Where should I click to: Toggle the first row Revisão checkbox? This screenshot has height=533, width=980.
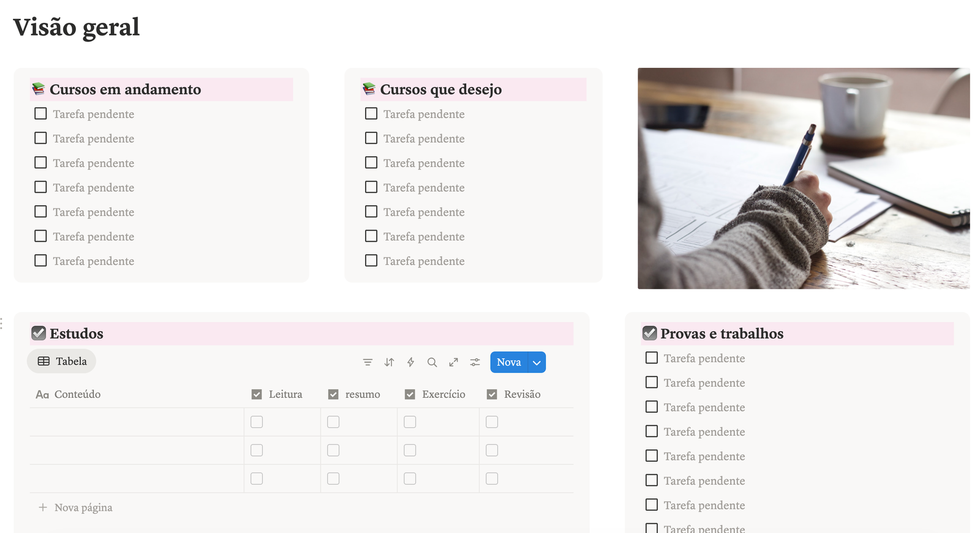point(492,422)
